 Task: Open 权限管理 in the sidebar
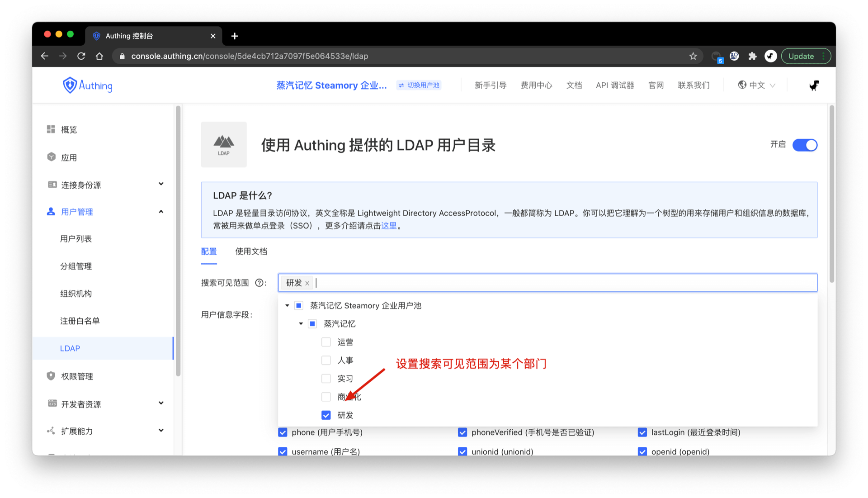pos(77,376)
